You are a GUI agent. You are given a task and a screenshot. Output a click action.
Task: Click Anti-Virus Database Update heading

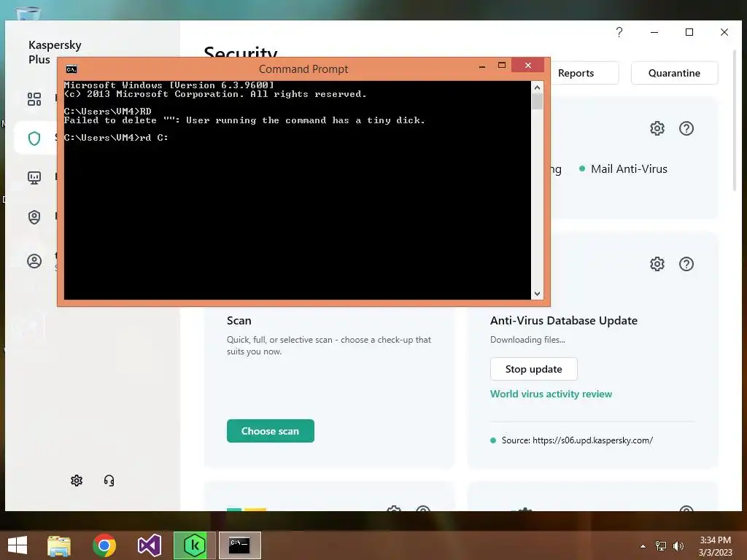point(564,321)
